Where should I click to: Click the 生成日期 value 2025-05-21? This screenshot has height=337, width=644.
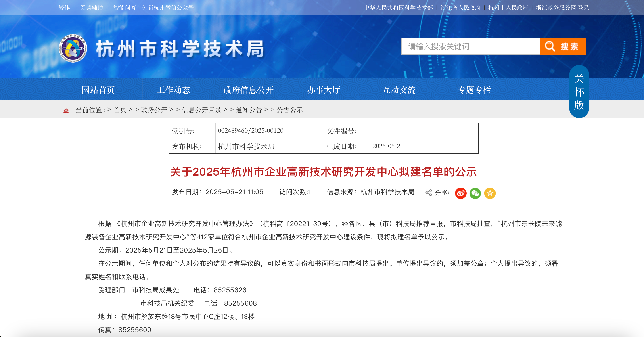(x=388, y=146)
